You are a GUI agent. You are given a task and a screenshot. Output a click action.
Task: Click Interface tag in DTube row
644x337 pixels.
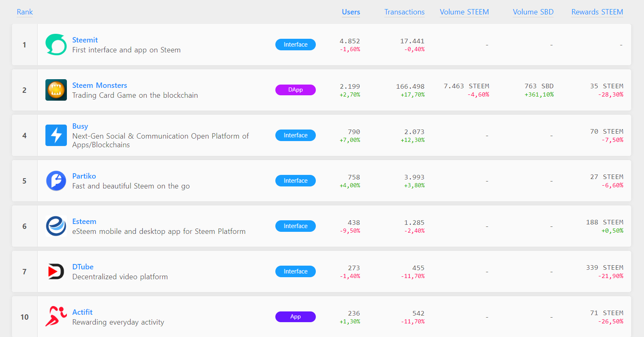[296, 271]
